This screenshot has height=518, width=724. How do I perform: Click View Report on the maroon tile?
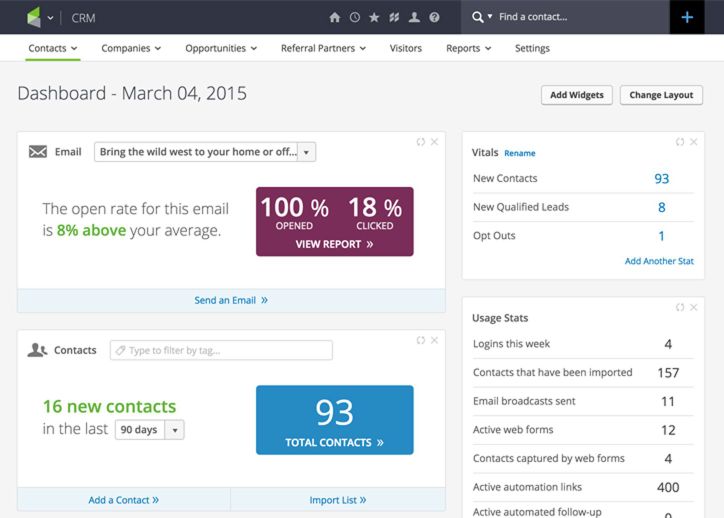334,244
